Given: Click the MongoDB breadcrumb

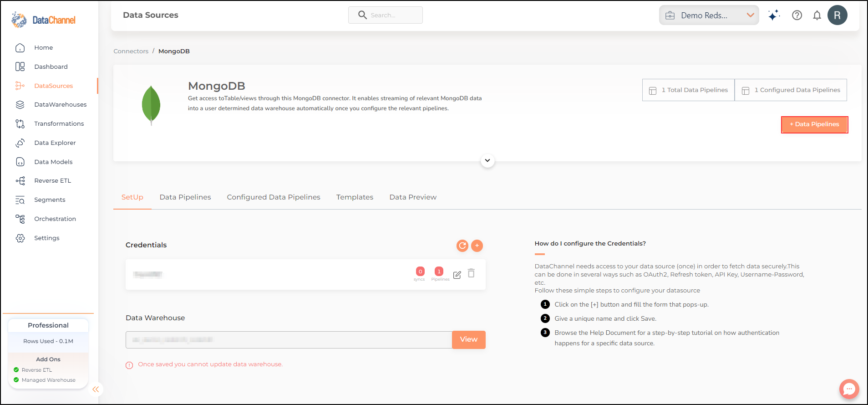Looking at the screenshot, I should pyautogui.click(x=174, y=51).
